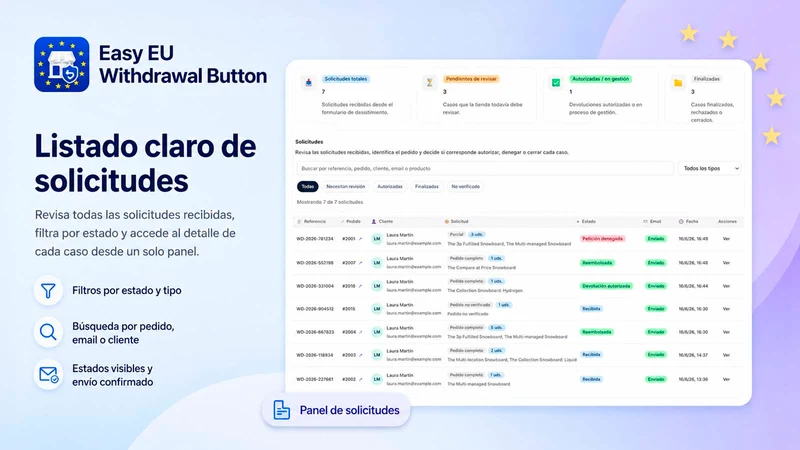The image size is (800, 450).
Task: Switch to Autorizadas filter tab
Action: click(x=390, y=187)
